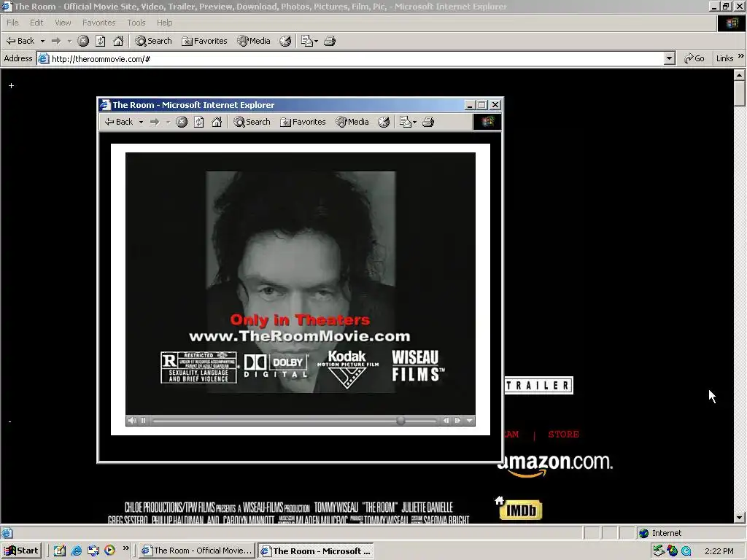Open the View menu
Image resolution: width=747 pixels, height=560 pixels.
[63, 23]
